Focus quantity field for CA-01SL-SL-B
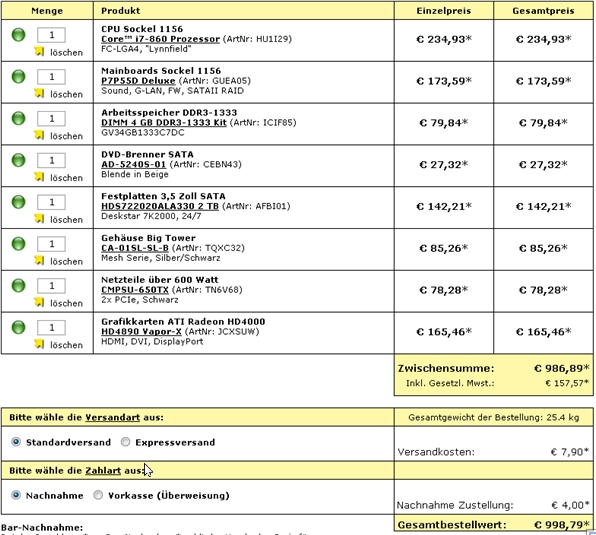This screenshot has height=535, width=596. coord(51,244)
